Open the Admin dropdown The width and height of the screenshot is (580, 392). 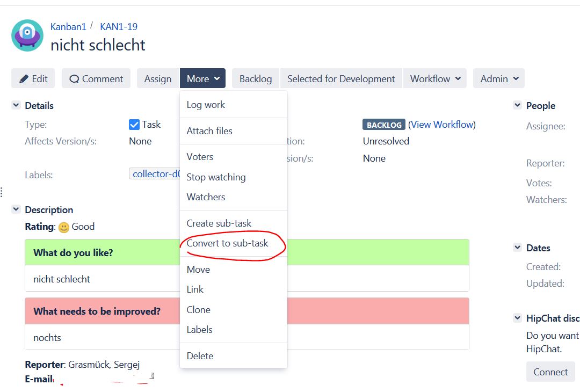pyautogui.click(x=498, y=78)
